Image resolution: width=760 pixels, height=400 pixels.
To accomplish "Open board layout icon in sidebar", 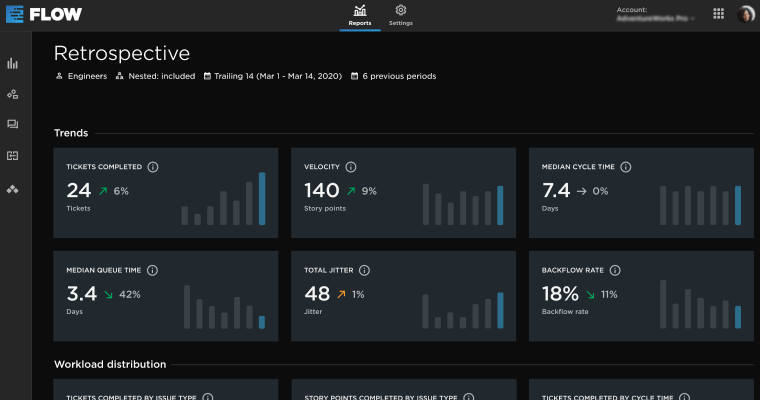I will coord(13,156).
